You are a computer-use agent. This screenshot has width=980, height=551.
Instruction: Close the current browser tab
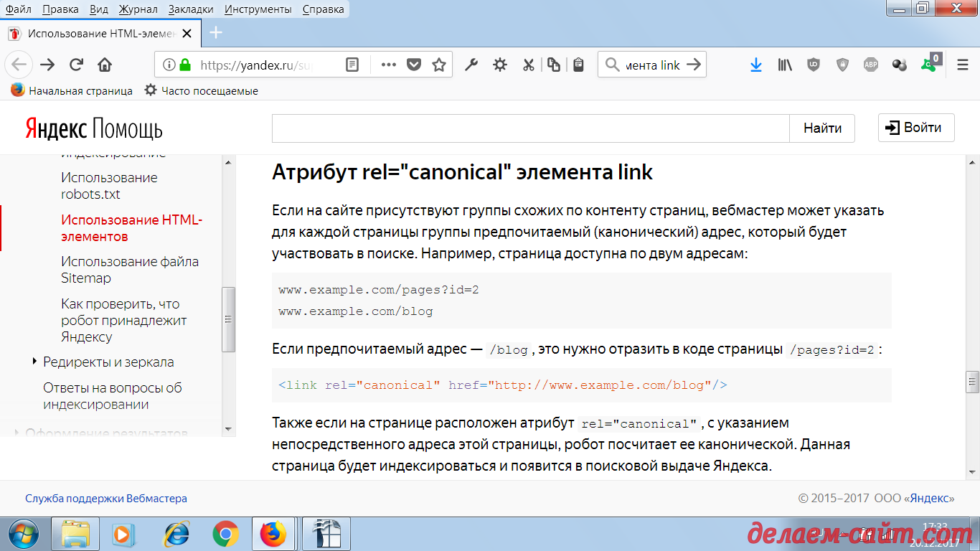[x=187, y=33]
